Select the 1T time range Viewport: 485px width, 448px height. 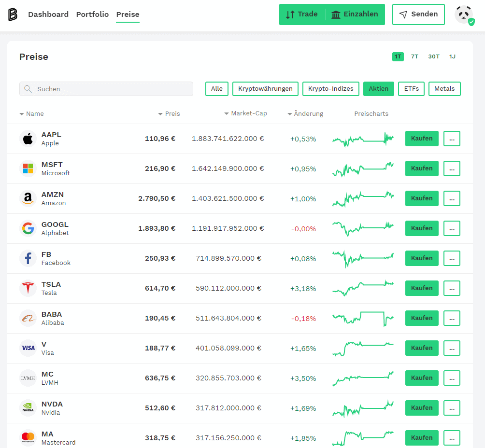click(x=398, y=56)
